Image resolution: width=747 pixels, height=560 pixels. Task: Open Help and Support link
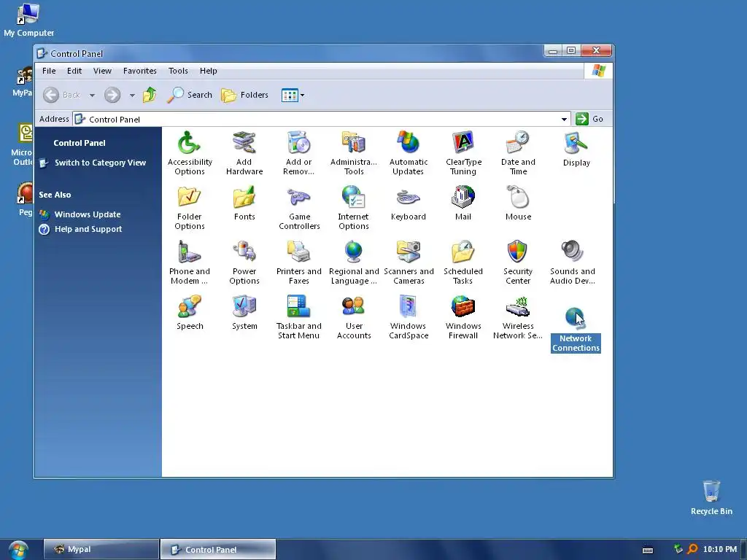tap(88, 230)
